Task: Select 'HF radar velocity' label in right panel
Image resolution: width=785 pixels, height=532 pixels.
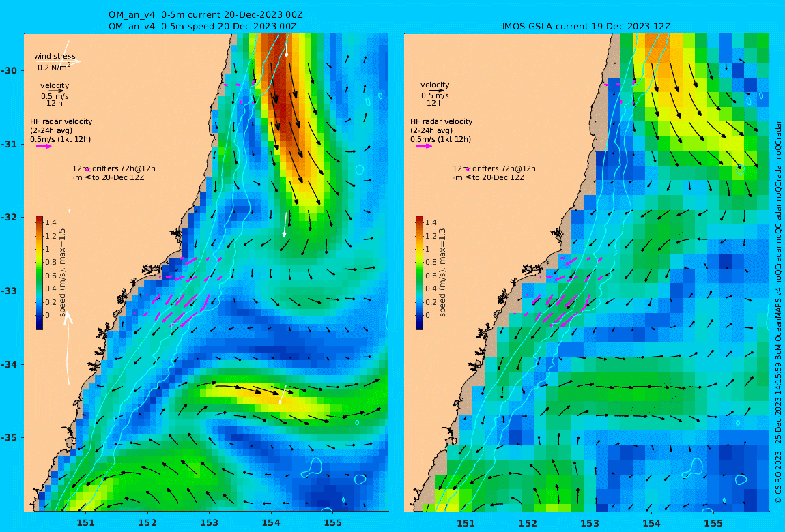Action: (442, 121)
